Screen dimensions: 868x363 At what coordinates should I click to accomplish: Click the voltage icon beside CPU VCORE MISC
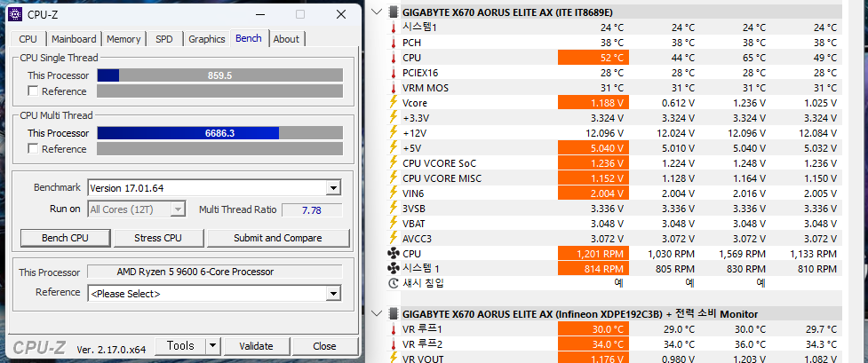(x=394, y=178)
